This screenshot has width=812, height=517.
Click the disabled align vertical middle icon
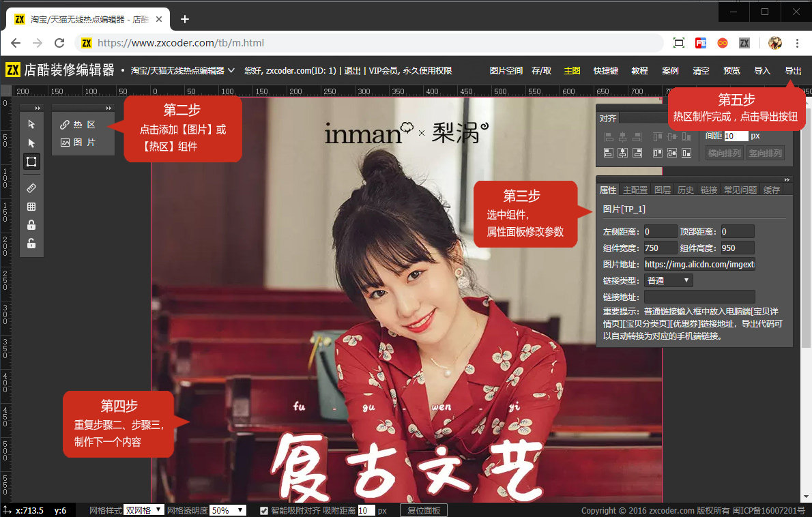pyautogui.click(x=671, y=136)
